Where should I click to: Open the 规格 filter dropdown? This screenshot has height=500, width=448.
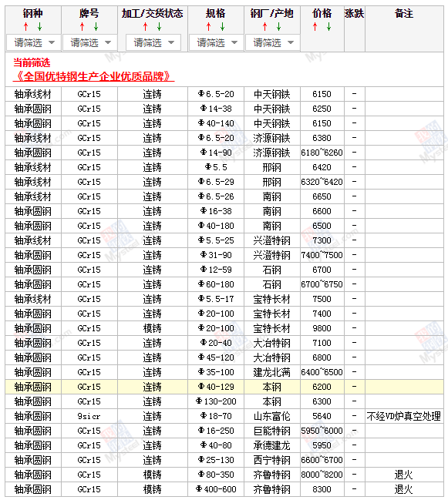[217, 42]
